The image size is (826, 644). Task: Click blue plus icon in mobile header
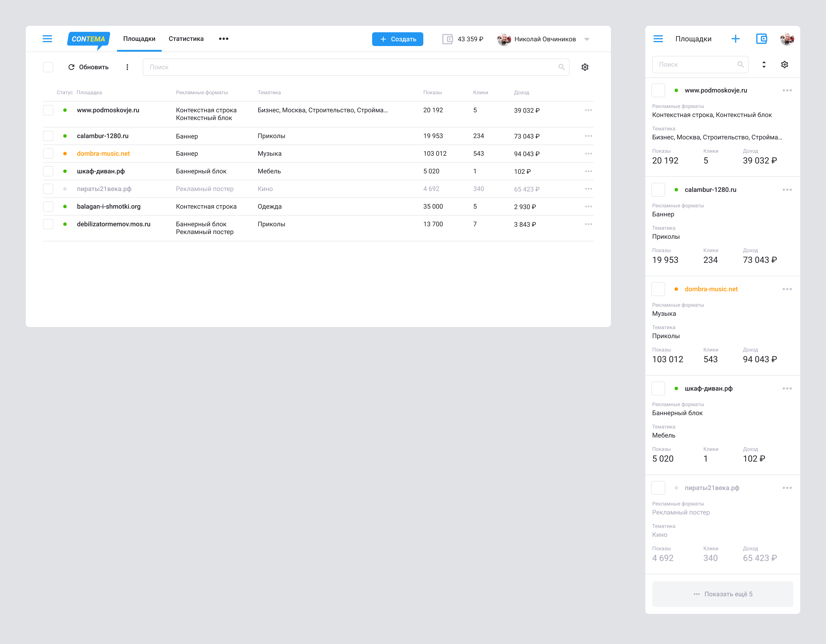(735, 39)
